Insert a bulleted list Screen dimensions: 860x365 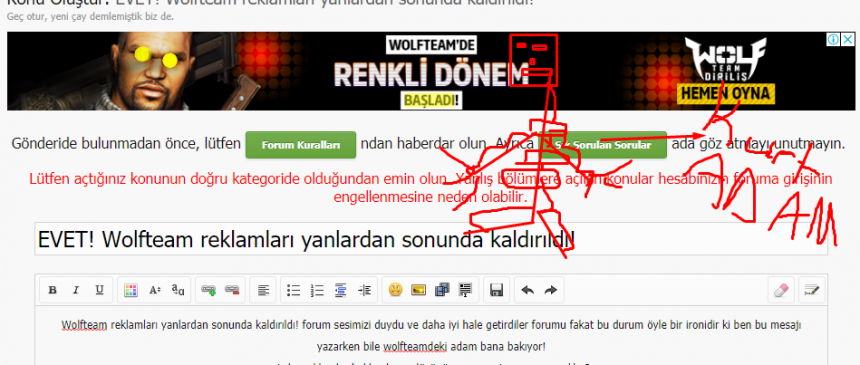294,290
